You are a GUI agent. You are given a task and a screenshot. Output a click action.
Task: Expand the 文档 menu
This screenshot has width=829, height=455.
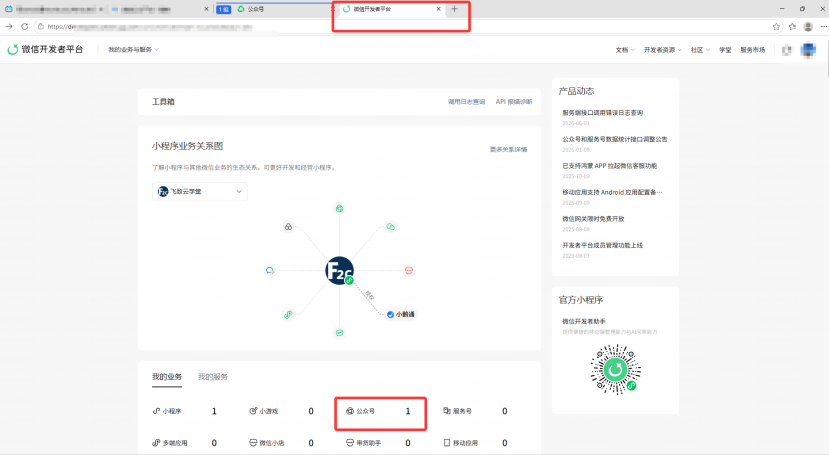pos(624,50)
